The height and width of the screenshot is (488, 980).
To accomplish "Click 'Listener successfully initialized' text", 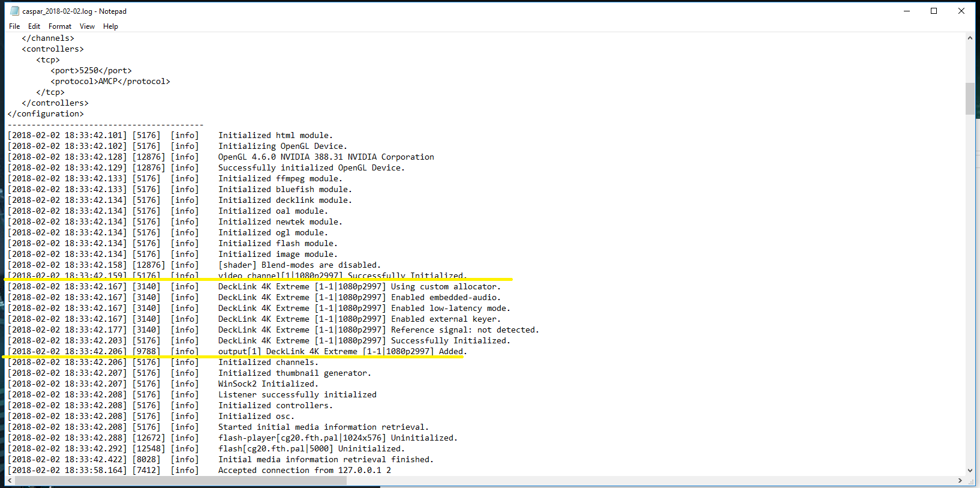I will [x=297, y=395].
